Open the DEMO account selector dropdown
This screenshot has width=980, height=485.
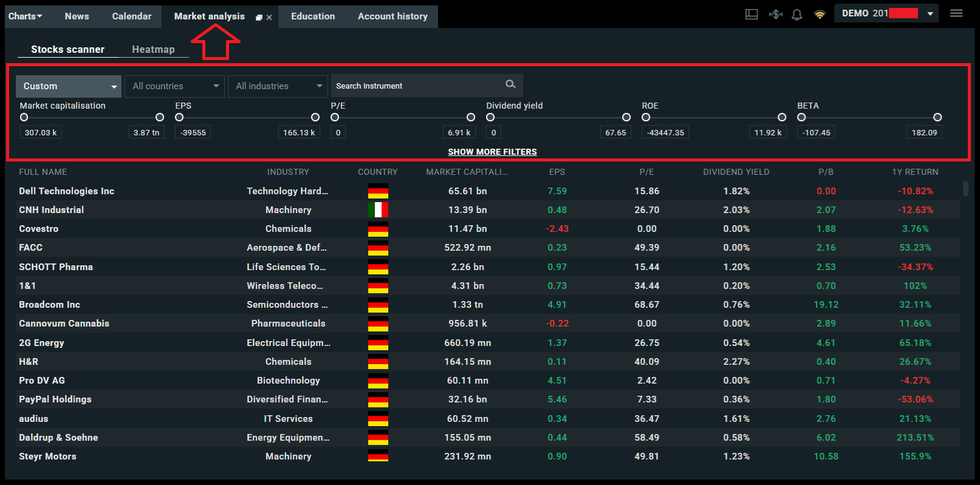pos(886,13)
